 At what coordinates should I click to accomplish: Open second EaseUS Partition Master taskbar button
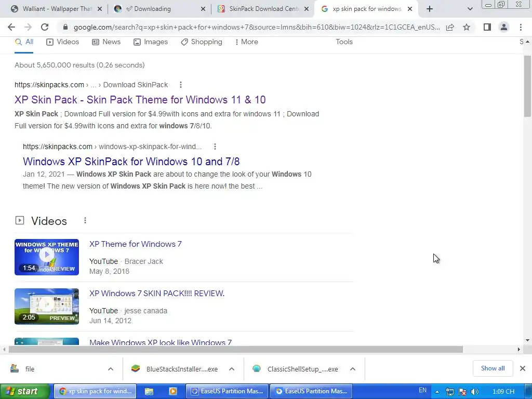(x=311, y=392)
